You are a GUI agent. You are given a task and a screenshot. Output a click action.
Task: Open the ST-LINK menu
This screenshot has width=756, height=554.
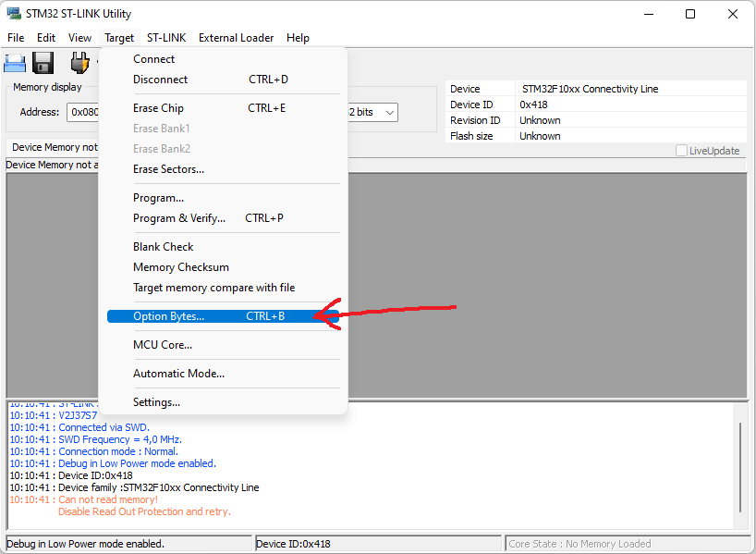tap(166, 38)
